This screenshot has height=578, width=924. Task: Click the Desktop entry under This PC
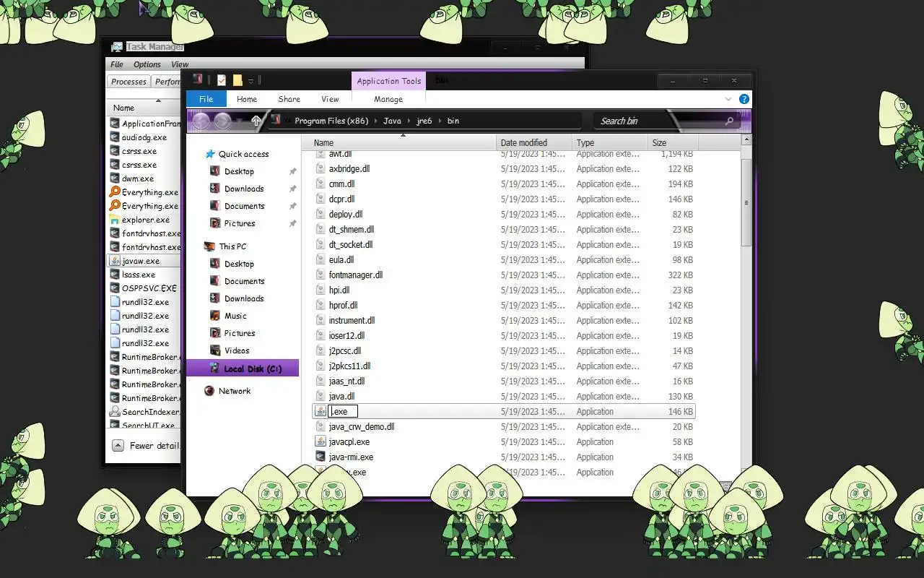click(x=239, y=264)
